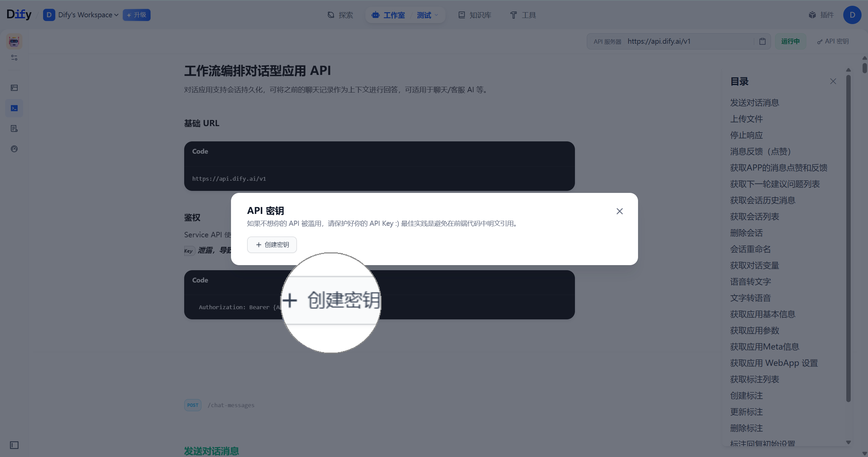Click the 工作流编排对话型应用 API heading
Screen dimensions: 868x457
tap(257, 71)
